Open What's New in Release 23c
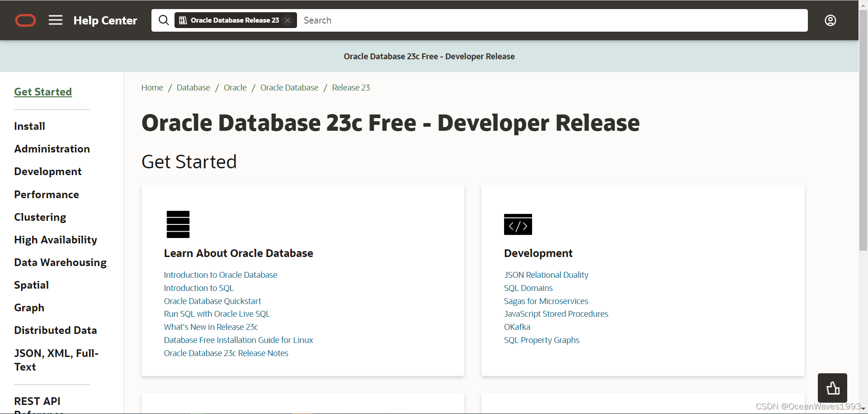868x414 pixels. 211,327
